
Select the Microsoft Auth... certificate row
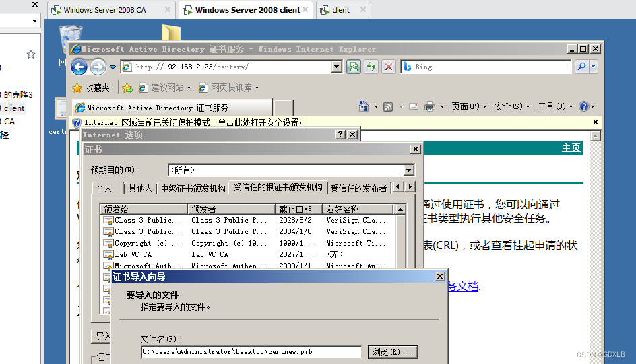(x=247, y=265)
